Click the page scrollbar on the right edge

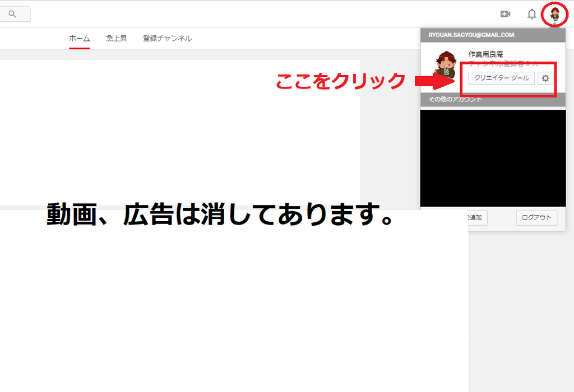(x=571, y=196)
